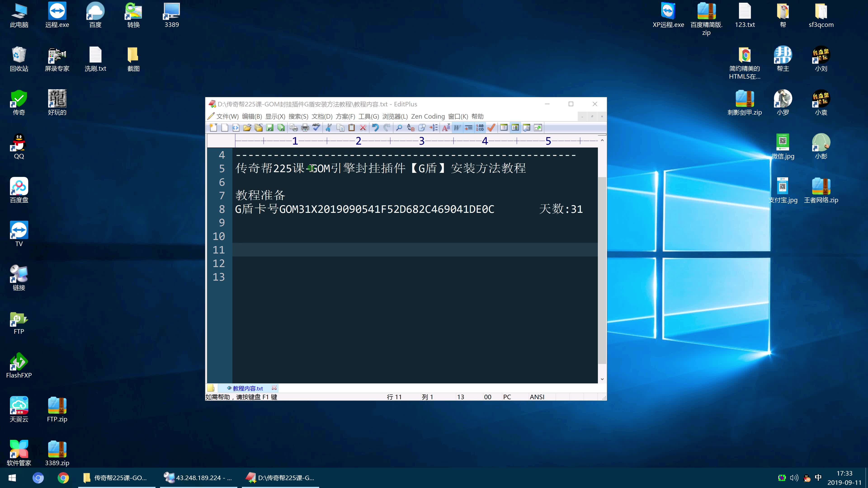Select the 微信.jpg desktop image
The height and width of the screenshot is (488, 868).
[783, 146]
